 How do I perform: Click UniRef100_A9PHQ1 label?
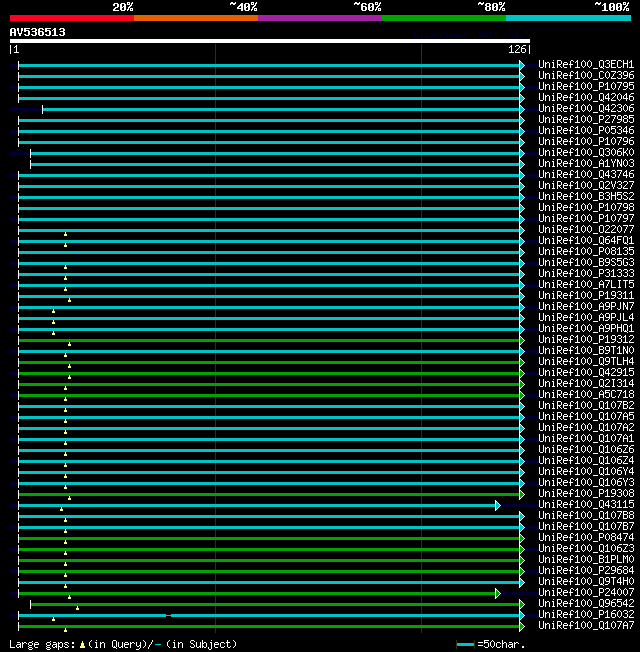point(586,328)
